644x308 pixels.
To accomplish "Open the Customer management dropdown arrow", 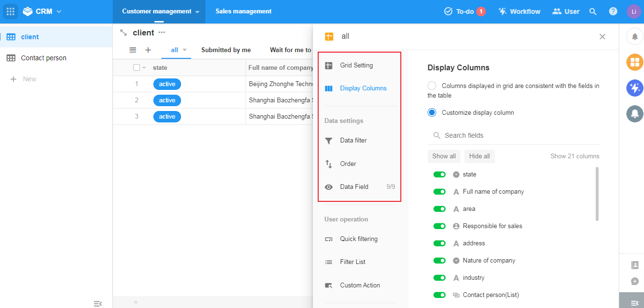I will pos(197,12).
